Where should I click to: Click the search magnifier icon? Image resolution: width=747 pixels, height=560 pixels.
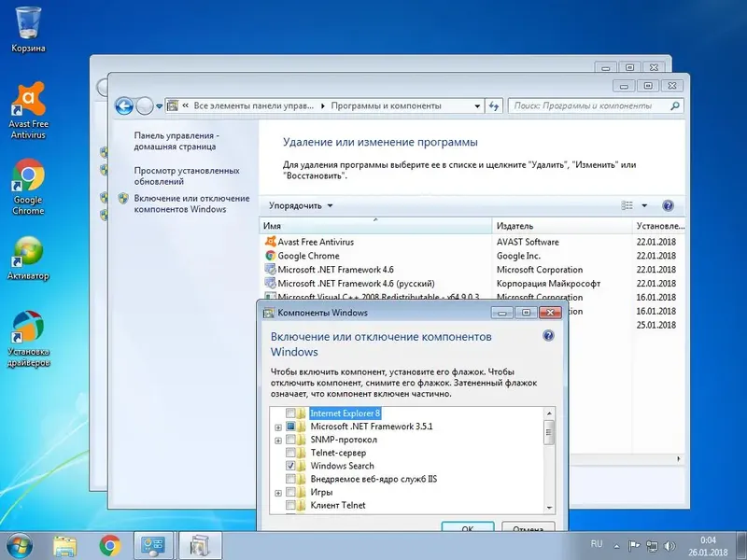tap(675, 105)
